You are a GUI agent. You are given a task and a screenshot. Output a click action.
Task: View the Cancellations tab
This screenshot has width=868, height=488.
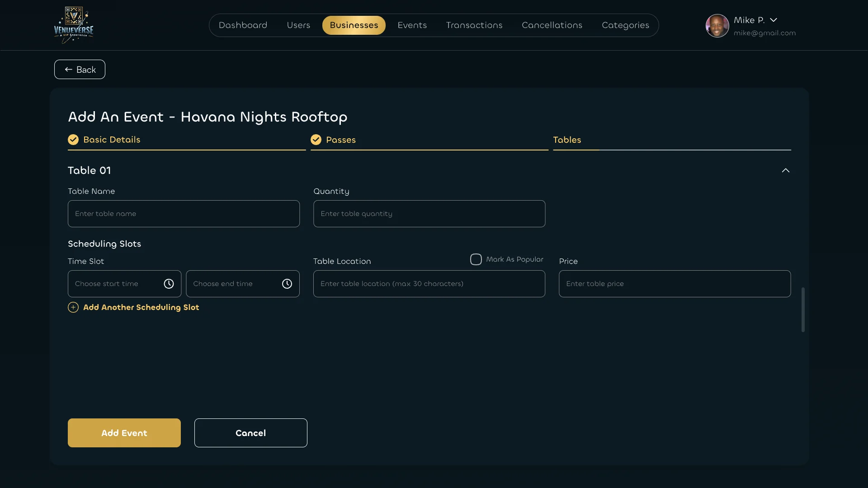(x=552, y=25)
